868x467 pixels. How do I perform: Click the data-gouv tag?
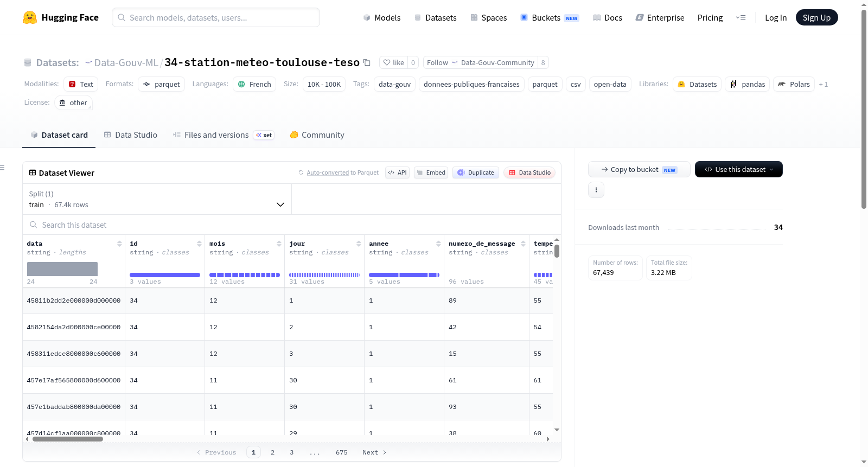(x=394, y=84)
